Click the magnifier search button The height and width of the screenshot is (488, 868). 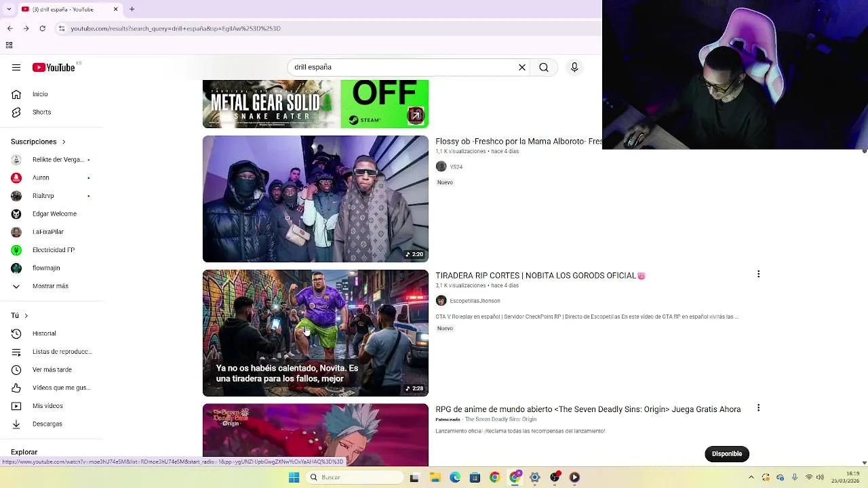coord(544,67)
